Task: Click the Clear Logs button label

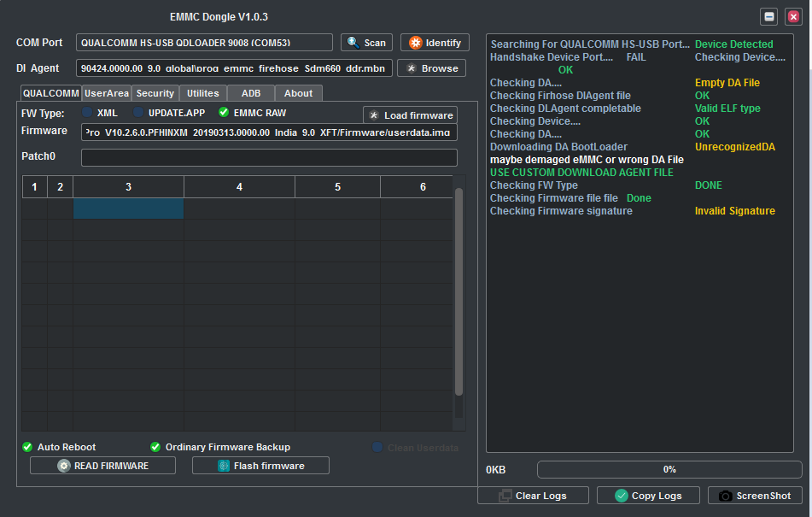Action: [x=541, y=496]
